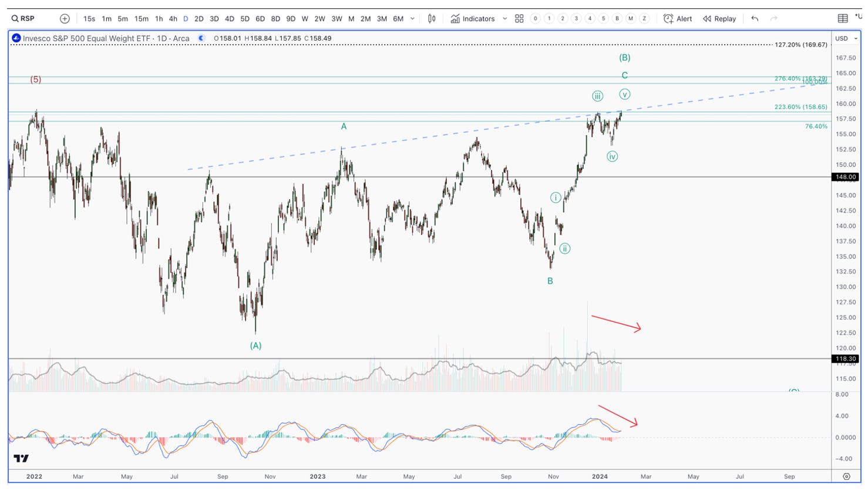Select quick layout circle 0
The width and height of the screenshot is (868, 490).
[535, 19]
